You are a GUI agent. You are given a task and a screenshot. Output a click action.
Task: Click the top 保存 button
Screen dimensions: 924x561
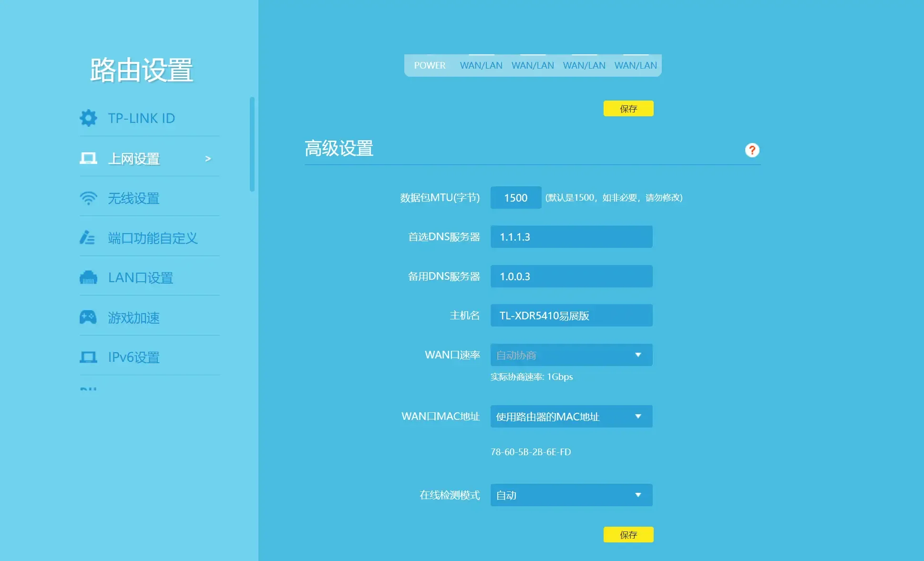click(628, 109)
